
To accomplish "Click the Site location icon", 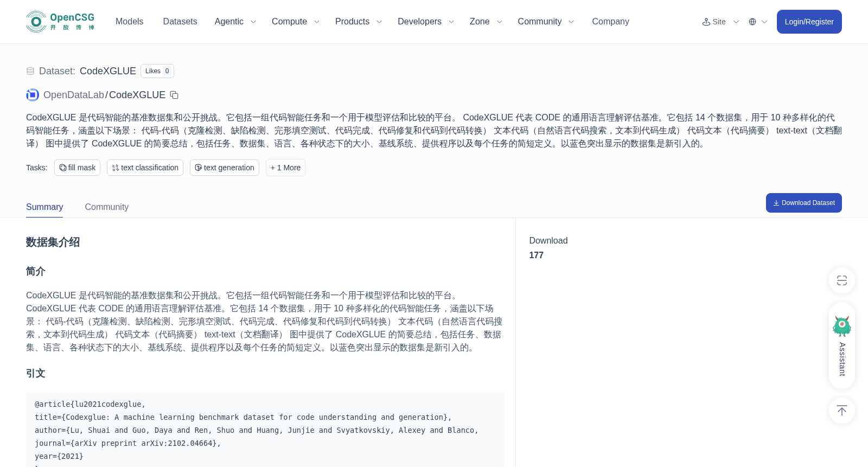I will pos(706,22).
